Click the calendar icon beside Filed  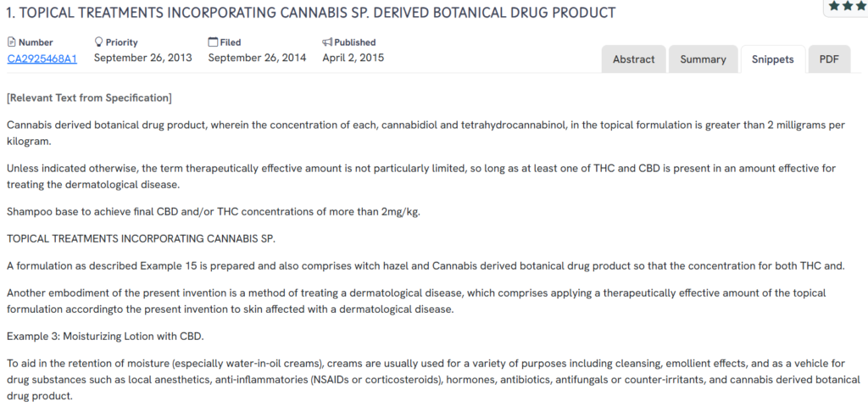coord(213,42)
